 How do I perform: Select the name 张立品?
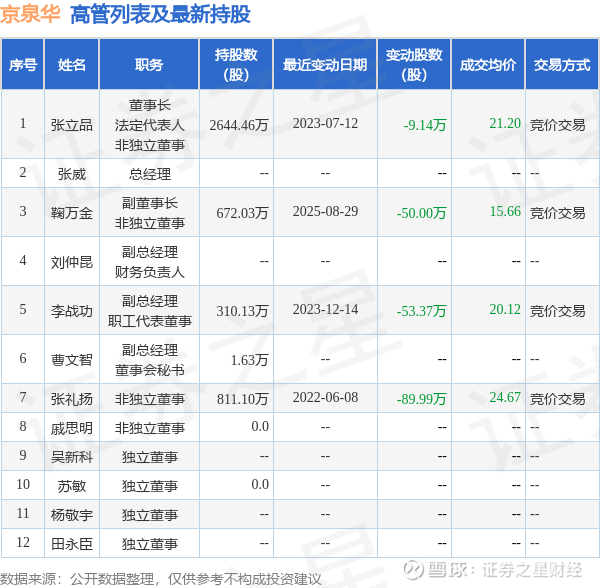pos(72,125)
